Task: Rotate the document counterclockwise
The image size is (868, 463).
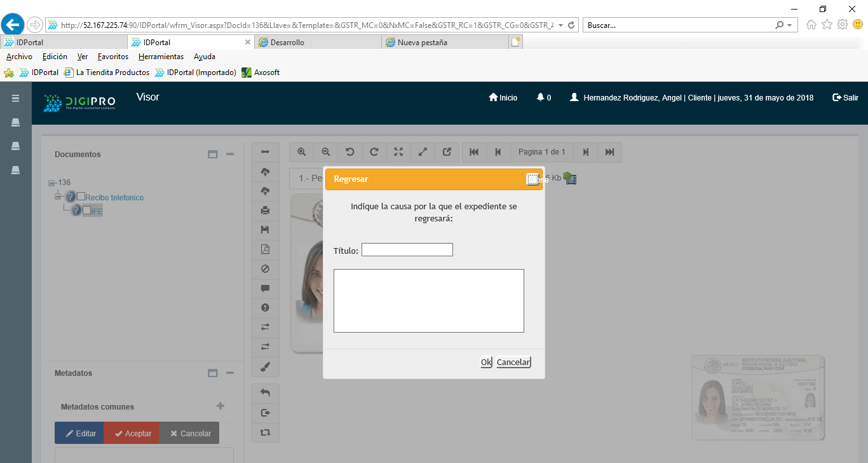Action: [349, 152]
